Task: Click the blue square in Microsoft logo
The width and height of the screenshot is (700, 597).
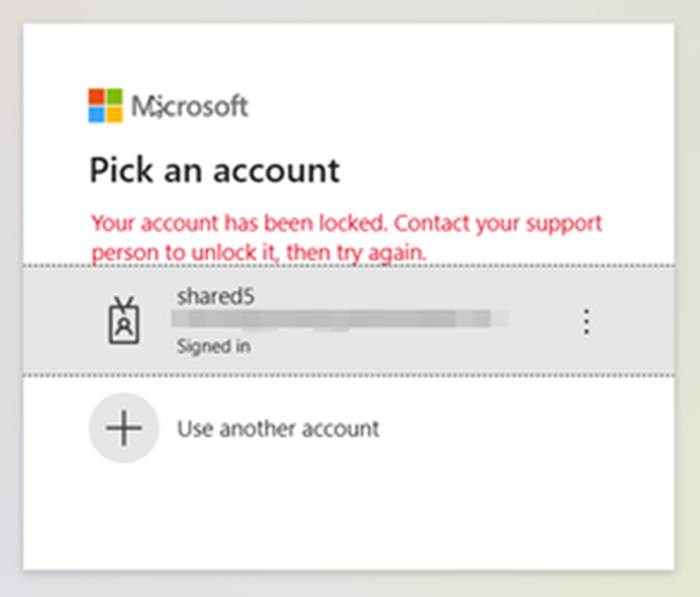Action: pyautogui.click(x=97, y=114)
